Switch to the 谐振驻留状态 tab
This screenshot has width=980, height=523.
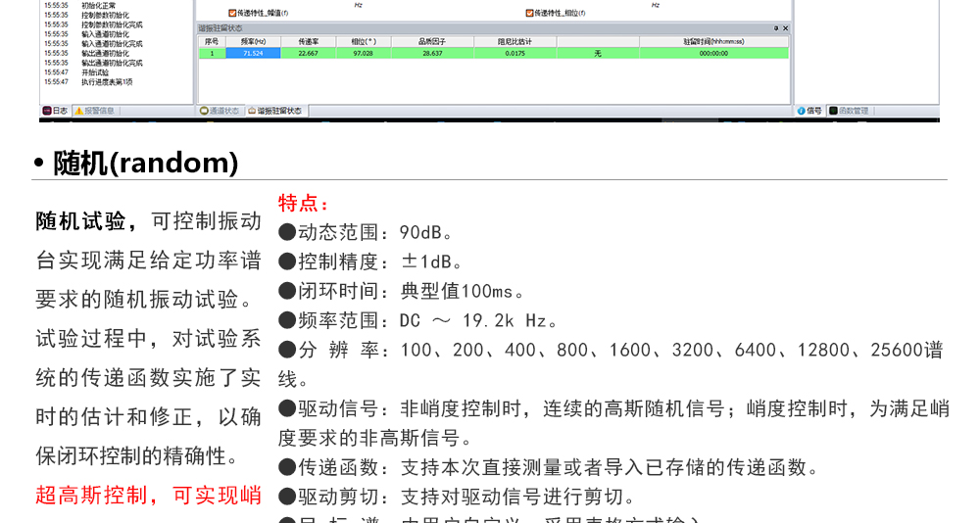coord(275,111)
